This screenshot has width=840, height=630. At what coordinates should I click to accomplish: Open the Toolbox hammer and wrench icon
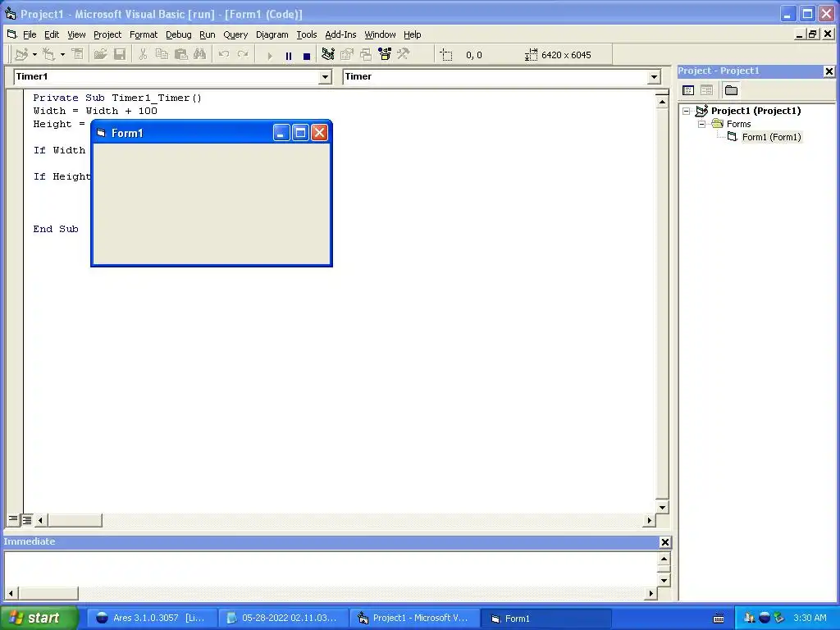(x=404, y=54)
